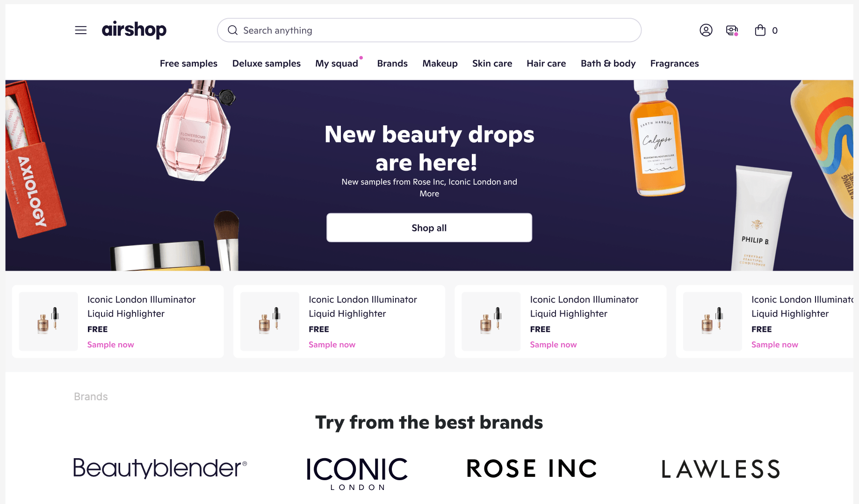Open the rewards wallet icon
This screenshot has height=504, width=859.
pyautogui.click(x=732, y=30)
